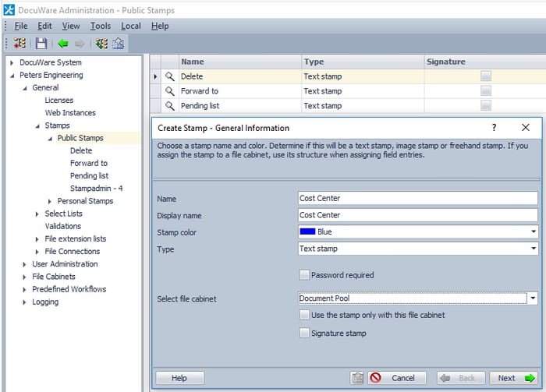The width and height of the screenshot is (546, 392).
Task: Click the Save disk icon in toolbar
Action: pyautogui.click(x=41, y=44)
